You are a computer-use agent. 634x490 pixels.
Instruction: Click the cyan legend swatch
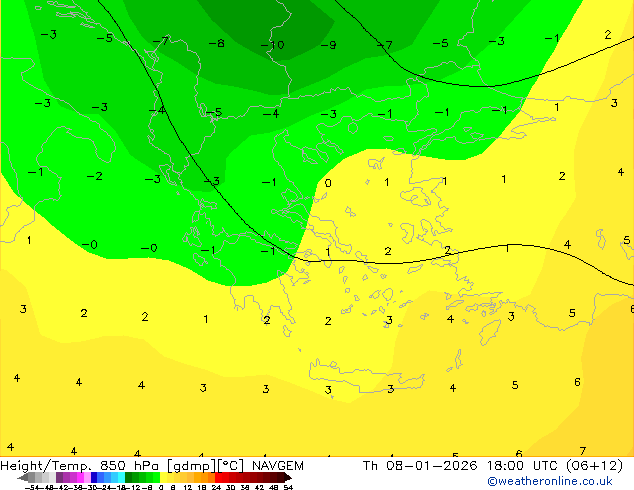click(121, 477)
